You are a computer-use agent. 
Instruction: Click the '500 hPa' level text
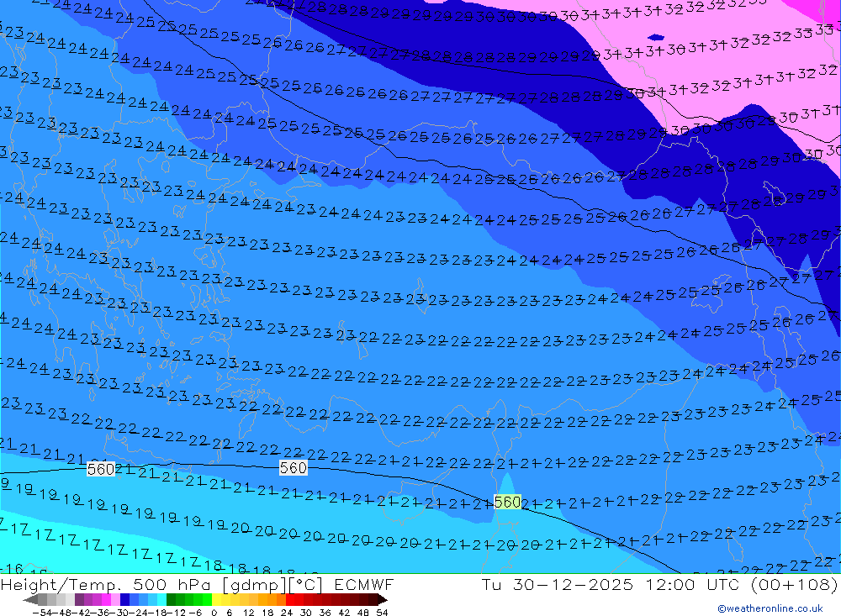point(170,584)
